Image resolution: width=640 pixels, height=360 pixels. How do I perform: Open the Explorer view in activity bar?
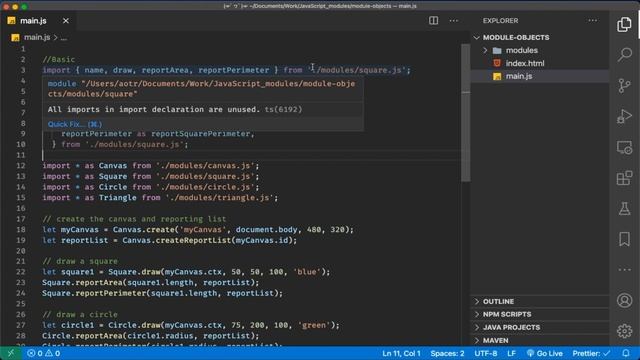point(624,25)
